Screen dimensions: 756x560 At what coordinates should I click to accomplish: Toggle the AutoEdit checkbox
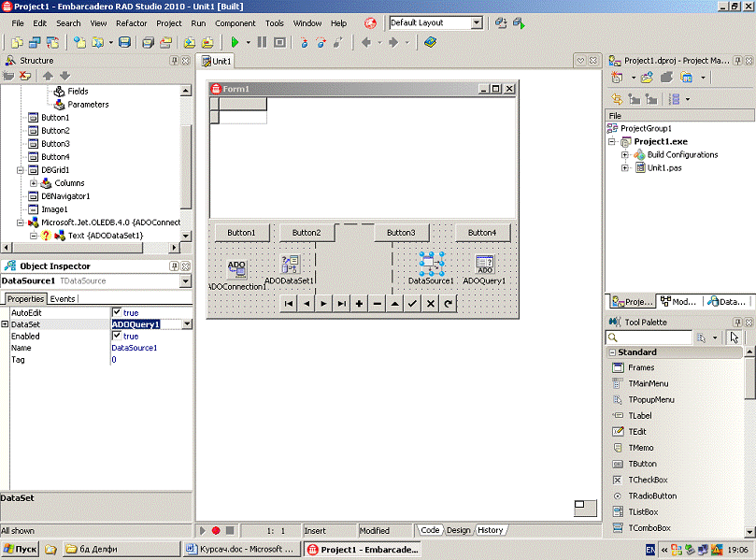[117, 312]
